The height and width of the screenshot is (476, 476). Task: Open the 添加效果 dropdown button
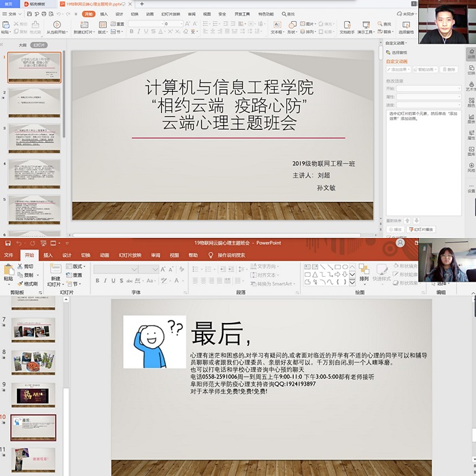400,69
